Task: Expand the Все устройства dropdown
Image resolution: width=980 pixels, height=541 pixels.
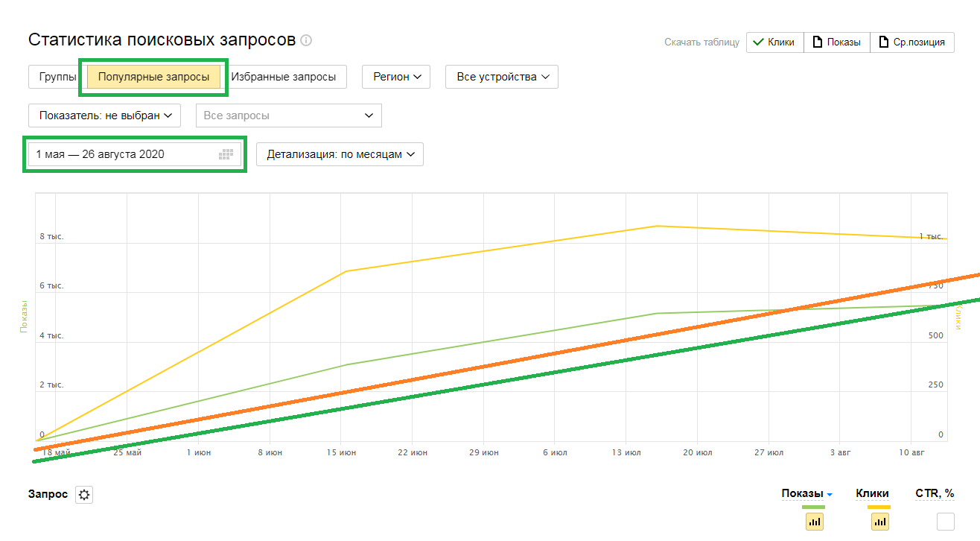Action: 501,77
